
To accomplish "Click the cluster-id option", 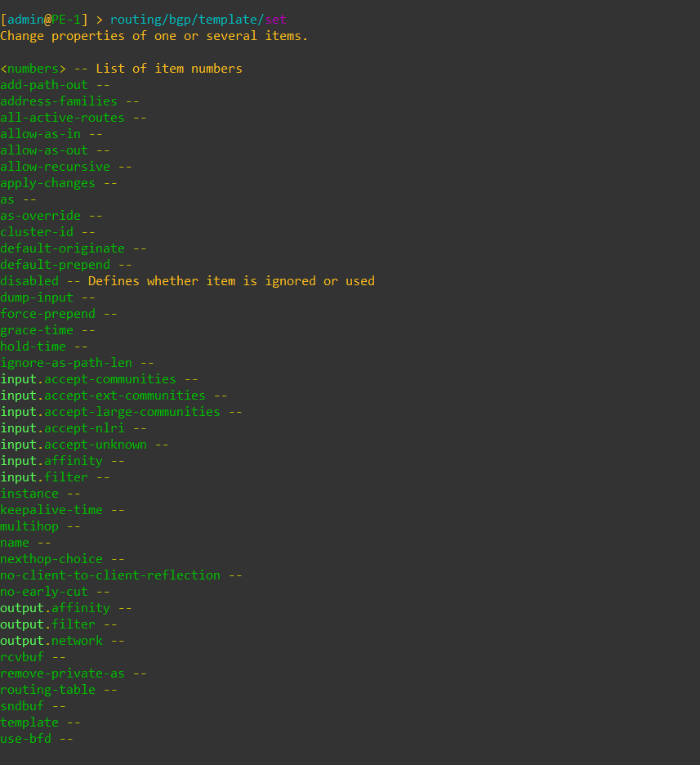I will tap(37, 232).
